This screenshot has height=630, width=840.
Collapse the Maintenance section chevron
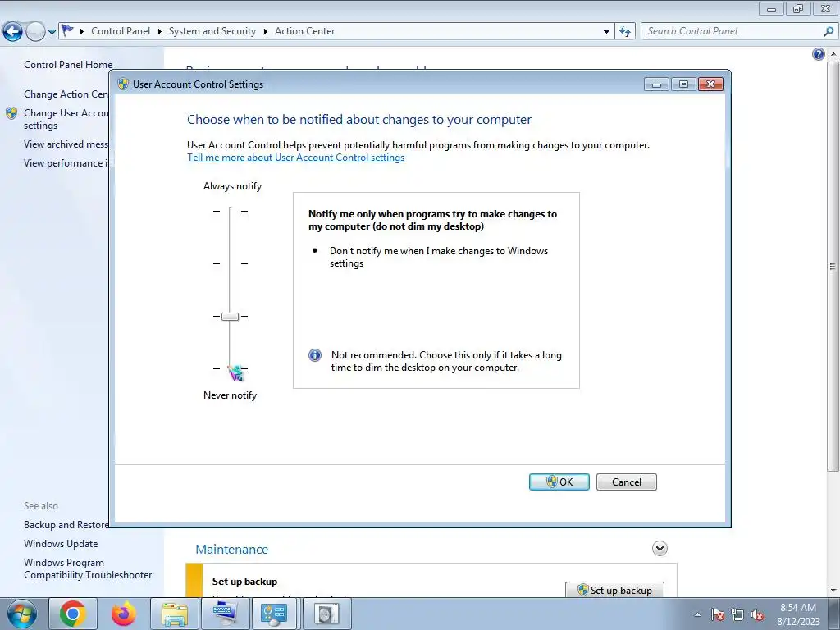[660, 549]
